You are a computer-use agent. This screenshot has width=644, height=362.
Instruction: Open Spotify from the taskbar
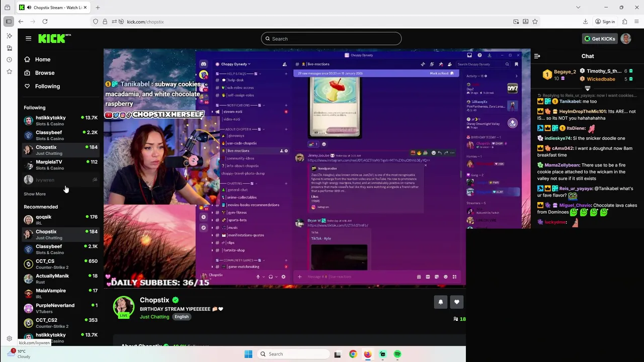coord(397,354)
